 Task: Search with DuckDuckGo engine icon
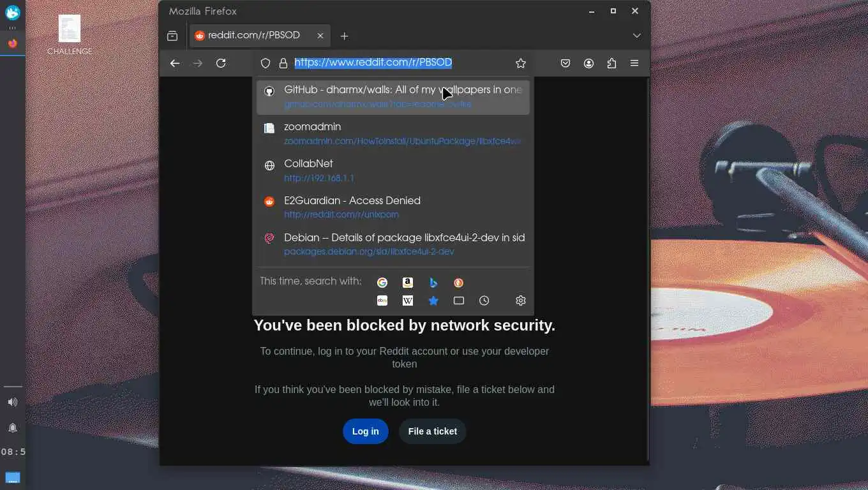click(458, 283)
